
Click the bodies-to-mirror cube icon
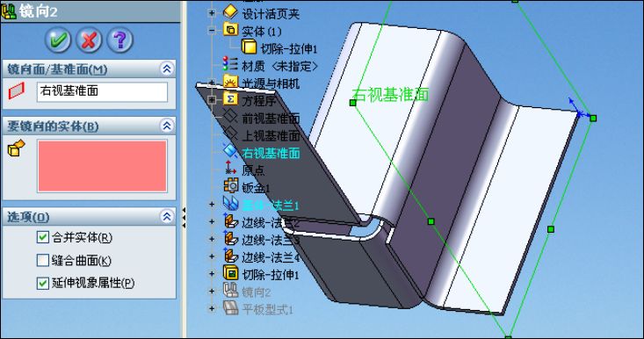17,148
